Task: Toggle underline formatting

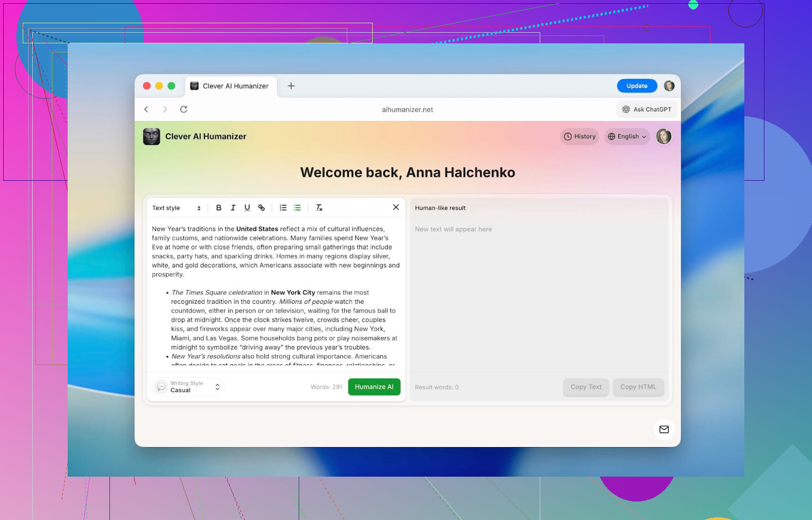Action: click(x=247, y=208)
